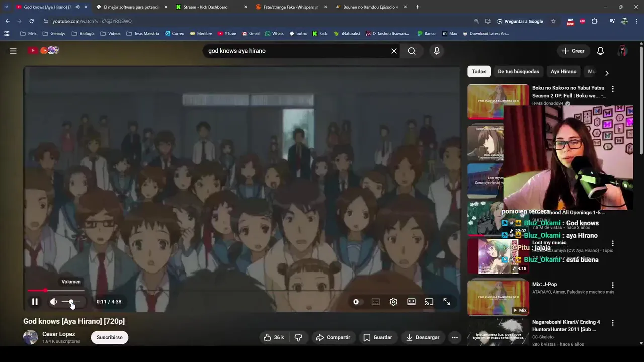Reload the page
This screenshot has height=362, width=644.
tap(31, 21)
